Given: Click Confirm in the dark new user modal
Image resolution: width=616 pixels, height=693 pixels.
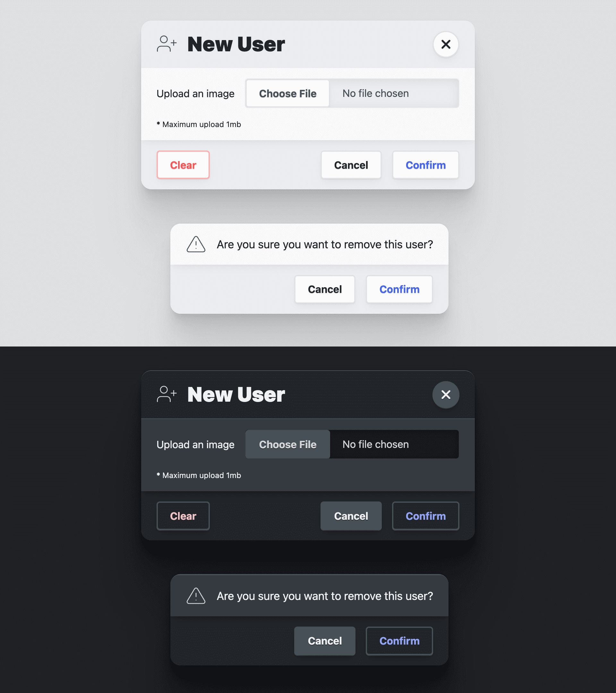Looking at the screenshot, I should point(426,515).
